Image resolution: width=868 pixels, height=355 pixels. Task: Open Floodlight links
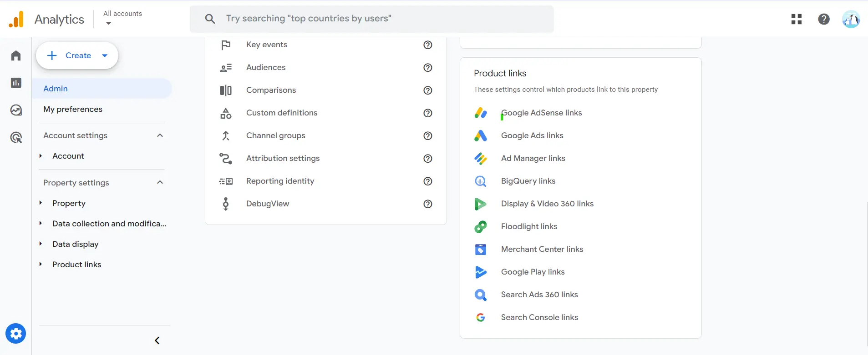click(x=529, y=226)
